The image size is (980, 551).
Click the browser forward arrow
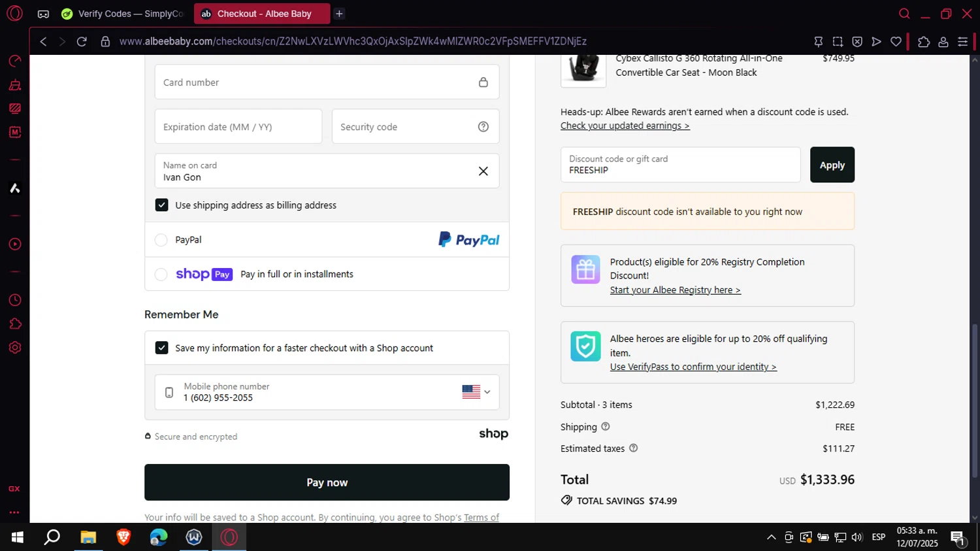(x=62, y=41)
